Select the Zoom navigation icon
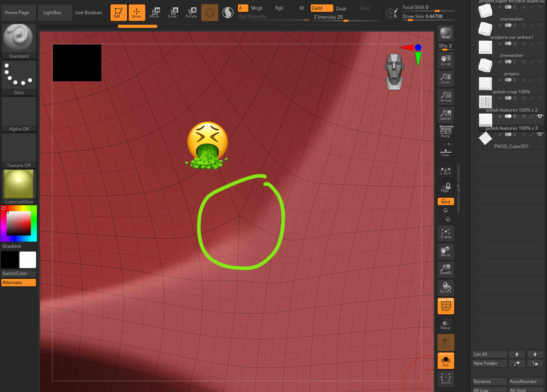This screenshot has height=392, width=547. [446, 79]
